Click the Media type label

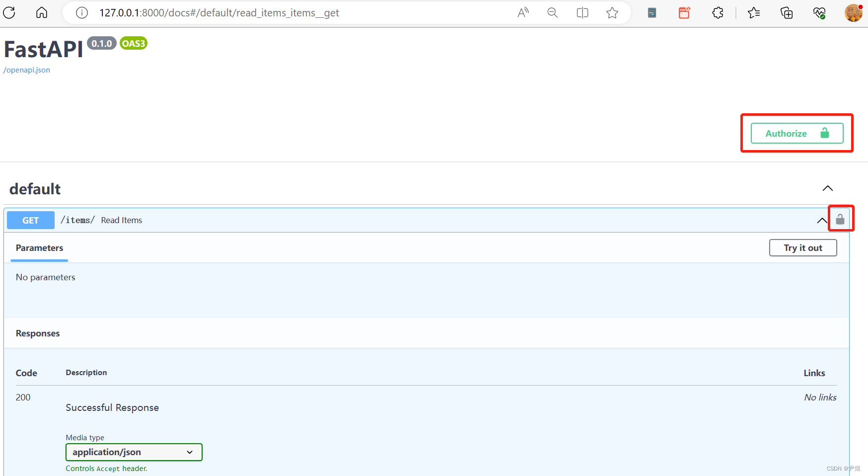(x=85, y=438)
